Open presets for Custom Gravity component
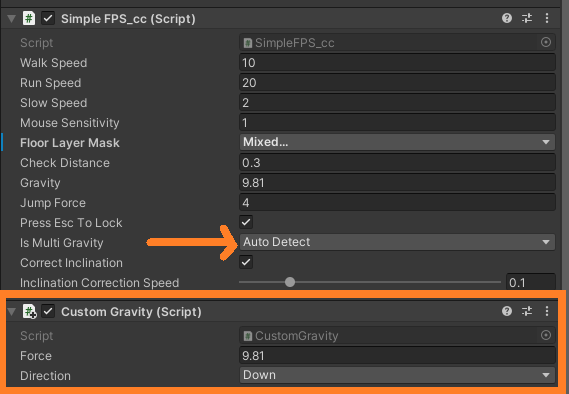This screenshot has height=394, width=569. 527,311
